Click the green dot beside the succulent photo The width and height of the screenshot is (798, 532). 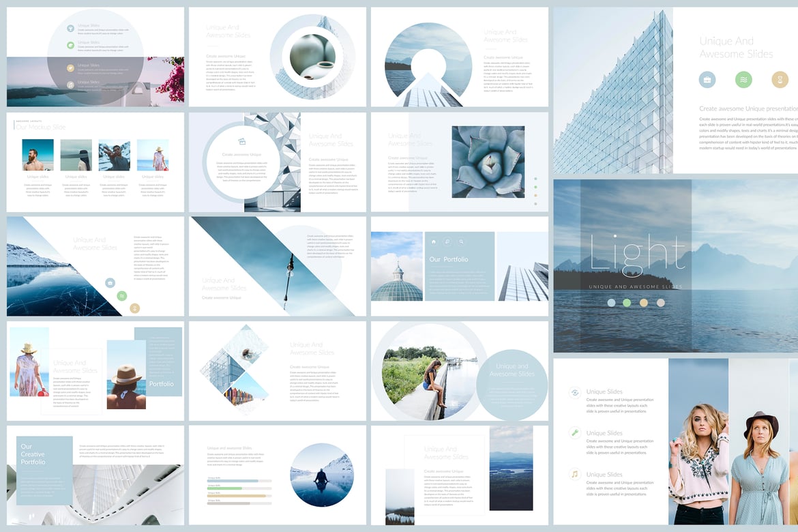click(535, 187)
